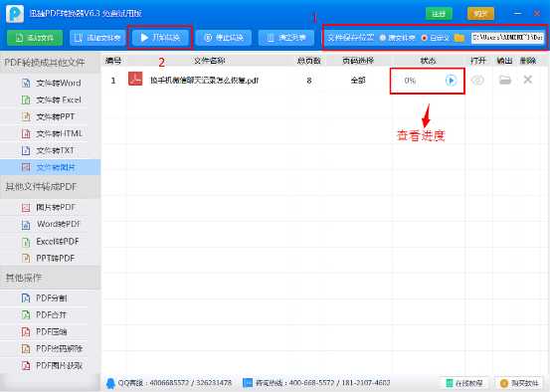
Task: Click the 打开 column header
Action: pos(477,61)
